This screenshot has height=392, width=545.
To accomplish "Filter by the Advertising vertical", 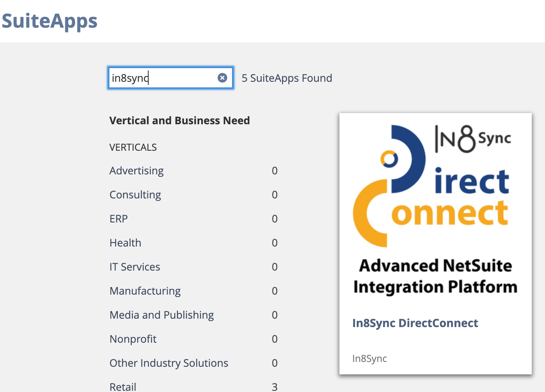I will click(136, 171).
